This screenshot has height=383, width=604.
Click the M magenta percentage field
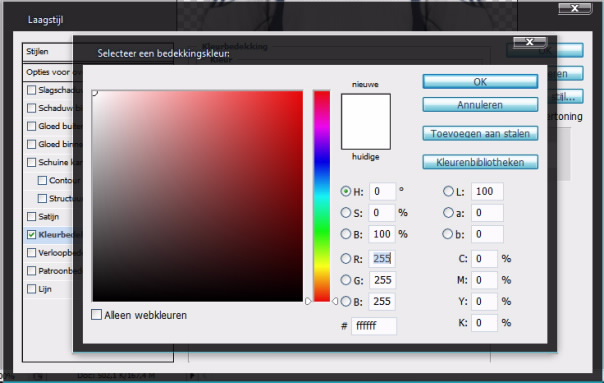(484, 280)
